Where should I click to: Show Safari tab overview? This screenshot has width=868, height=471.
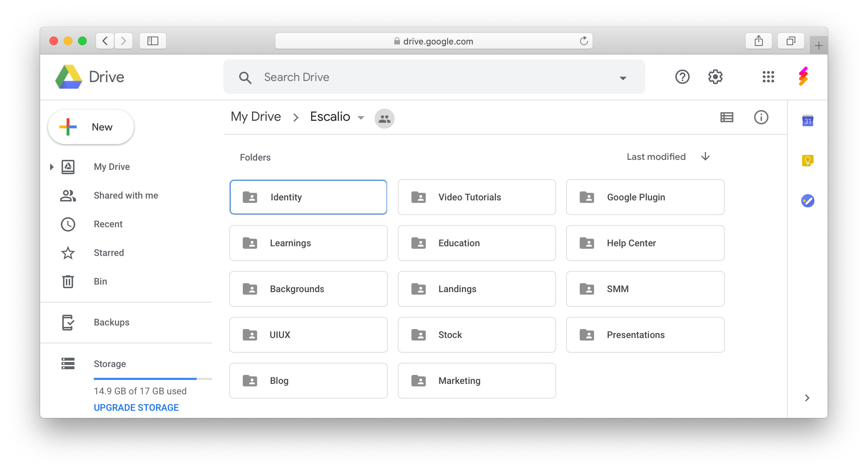[x=791, y=41]
